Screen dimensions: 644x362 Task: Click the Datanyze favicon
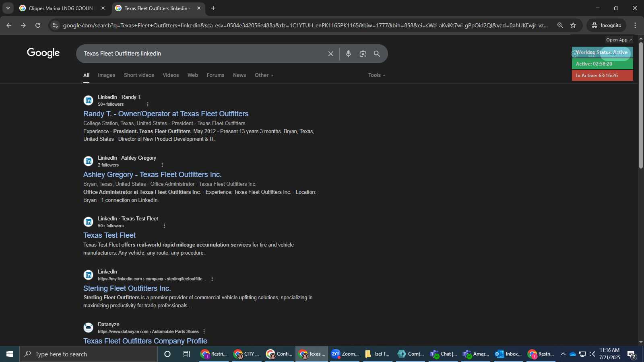tap(88, 328)
